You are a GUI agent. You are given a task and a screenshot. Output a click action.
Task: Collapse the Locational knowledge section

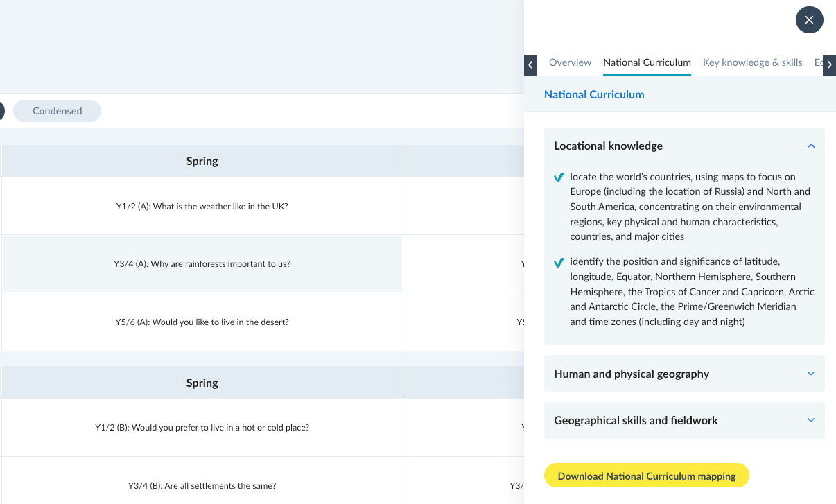[684, 146]
